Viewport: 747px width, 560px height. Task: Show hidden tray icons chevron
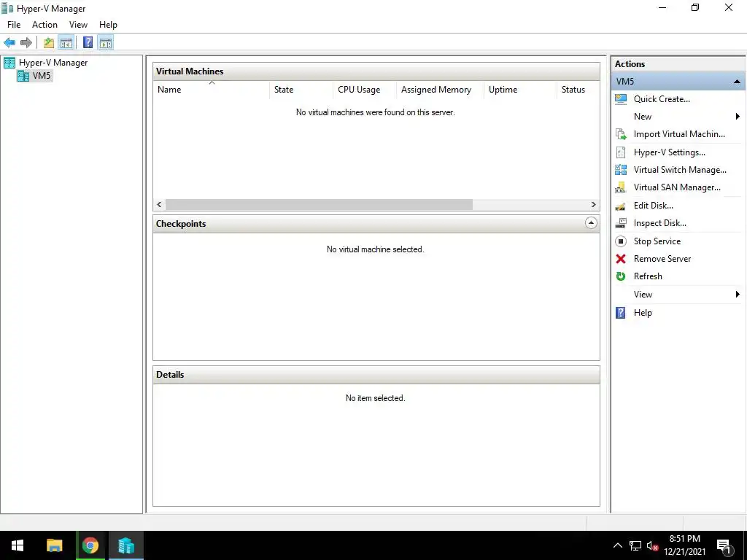click(x=617, y=545)
